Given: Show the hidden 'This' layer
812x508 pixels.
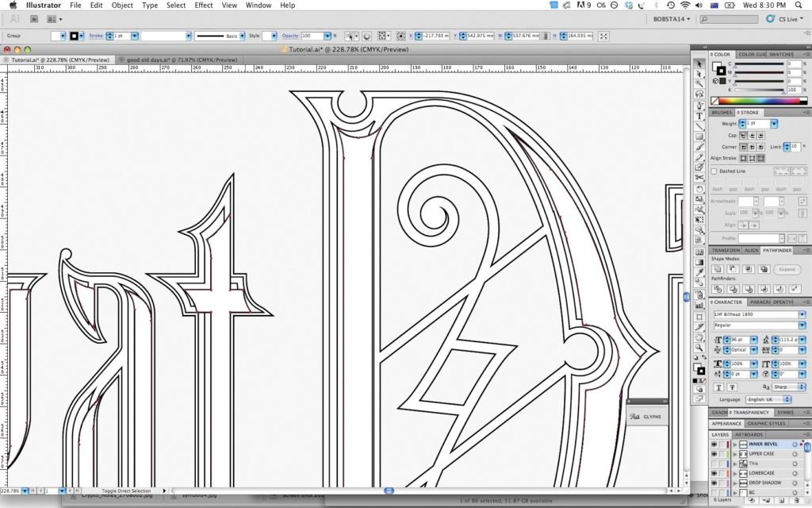Looking at the screenshot, I should click(x=714, y=464).
